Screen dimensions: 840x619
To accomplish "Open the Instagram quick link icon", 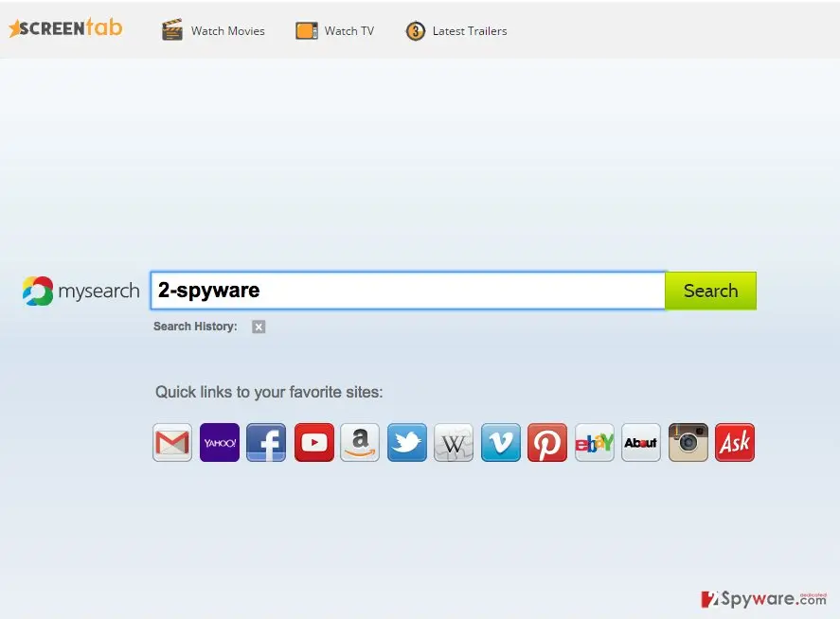I will click(x=688, y=442).
